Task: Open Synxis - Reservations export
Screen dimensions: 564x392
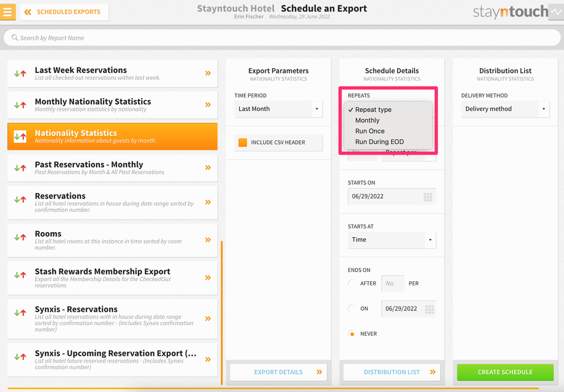Action: tap(113, 319)
